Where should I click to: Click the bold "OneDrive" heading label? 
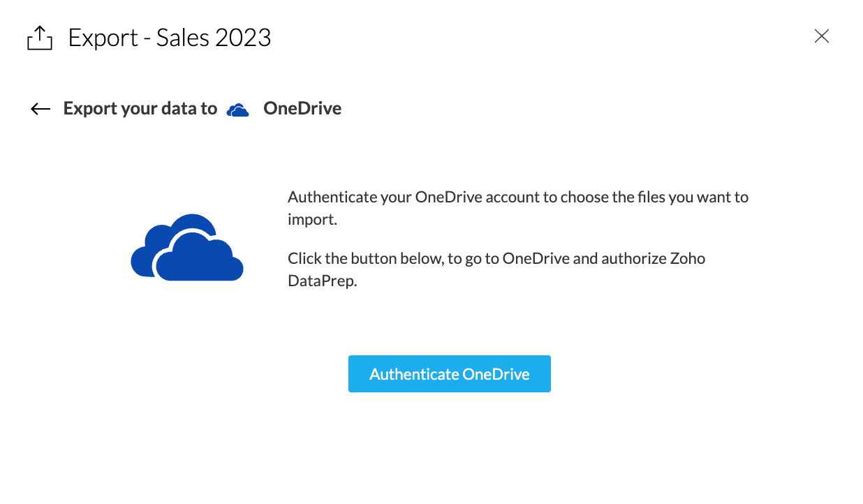[302, 109]
